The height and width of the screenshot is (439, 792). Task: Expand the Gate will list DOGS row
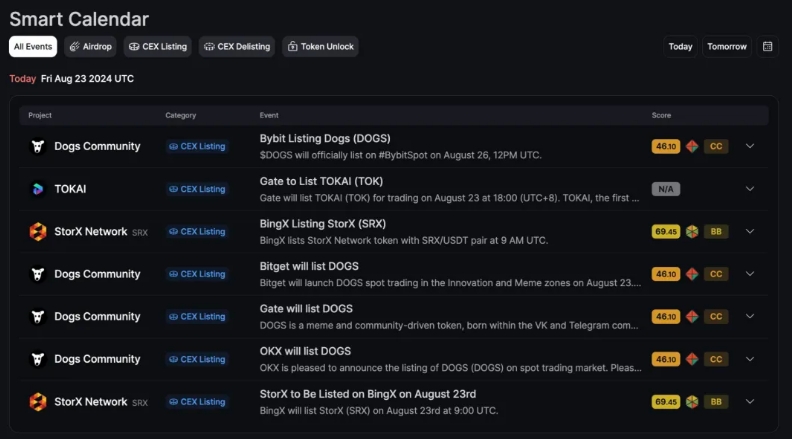[x=750, y=316]
